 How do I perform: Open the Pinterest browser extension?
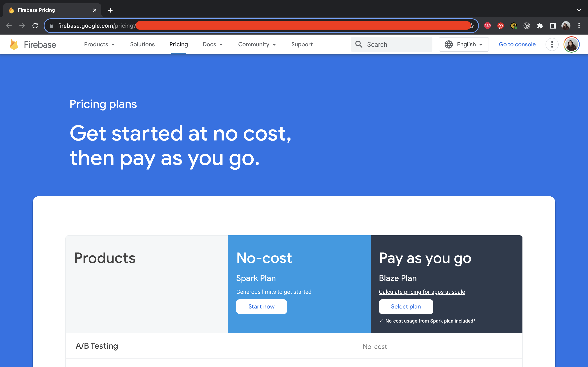501,25
